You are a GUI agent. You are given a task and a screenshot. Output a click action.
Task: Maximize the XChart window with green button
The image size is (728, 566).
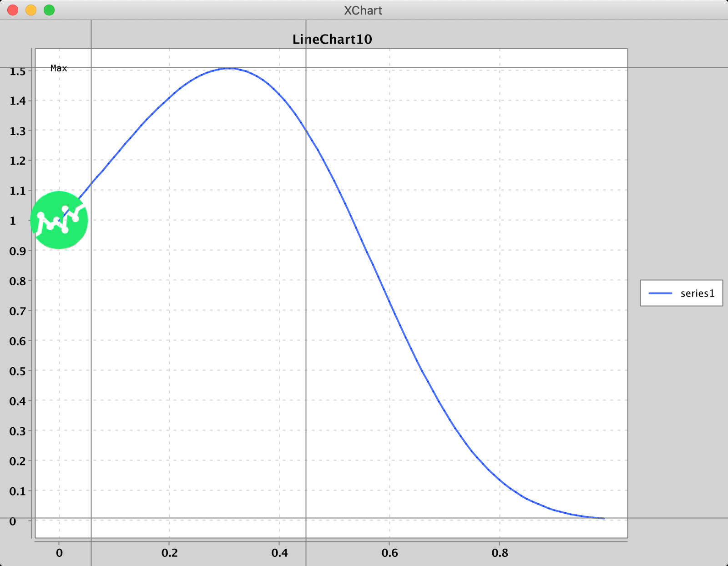coord(49,10)
